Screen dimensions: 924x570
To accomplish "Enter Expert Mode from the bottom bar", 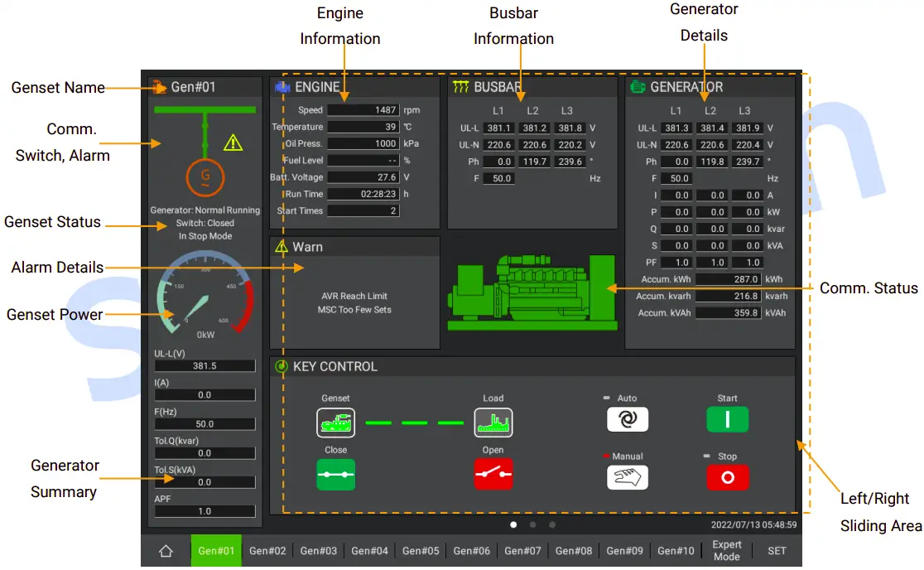I will click(725, 550).
